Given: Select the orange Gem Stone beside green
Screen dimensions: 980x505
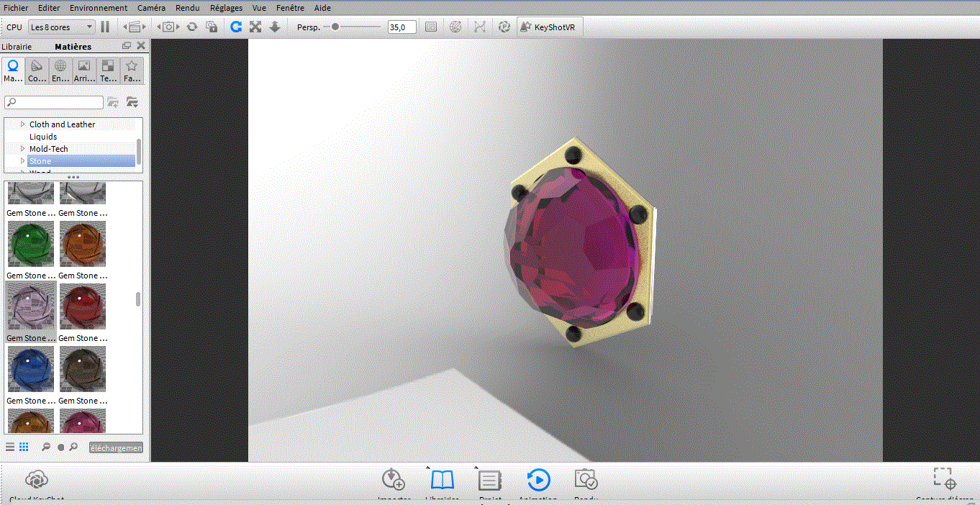Looking at the screenshot, I should (x=83, y=244).
